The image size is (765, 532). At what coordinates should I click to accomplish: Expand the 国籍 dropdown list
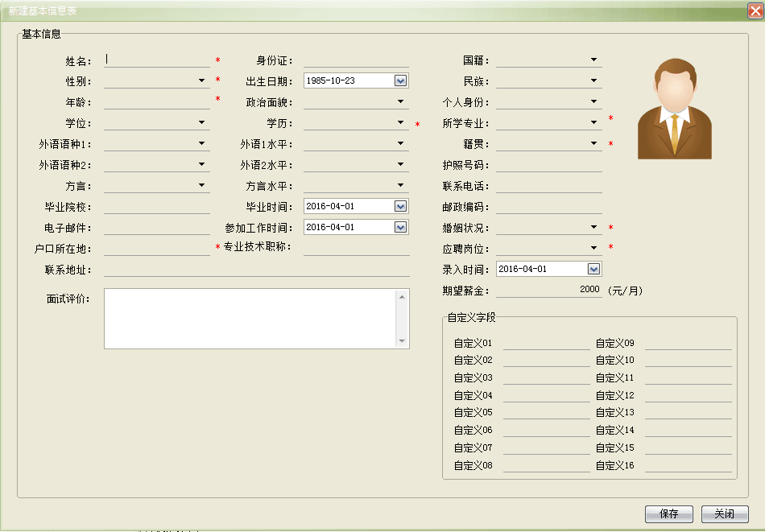(593, 60)
